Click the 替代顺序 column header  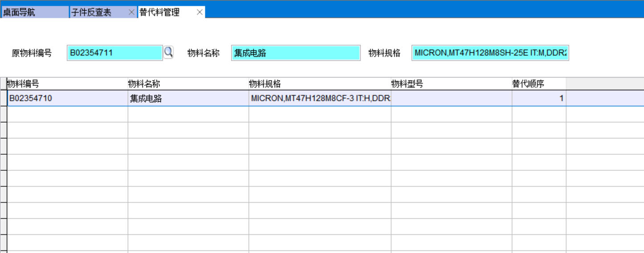(x=538, y=84)
